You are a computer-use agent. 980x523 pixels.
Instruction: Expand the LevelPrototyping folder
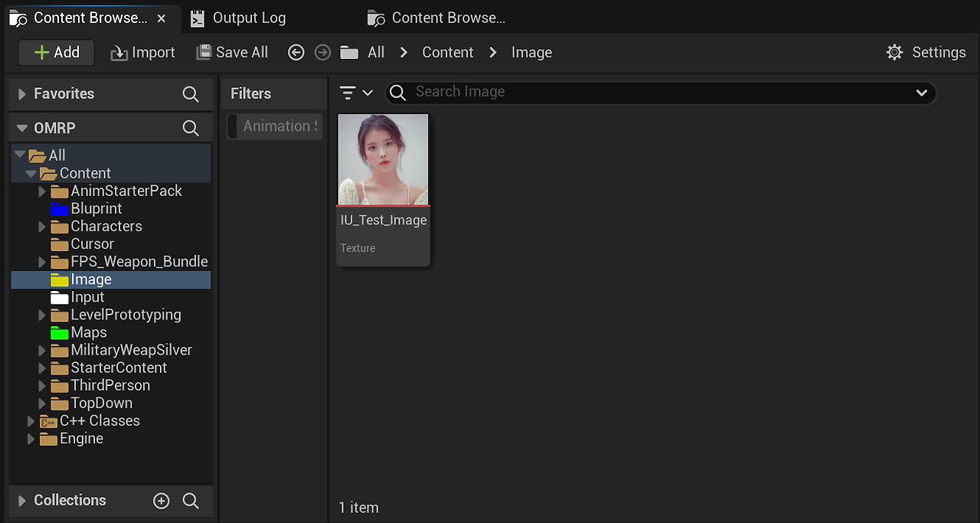click(43, 315)
